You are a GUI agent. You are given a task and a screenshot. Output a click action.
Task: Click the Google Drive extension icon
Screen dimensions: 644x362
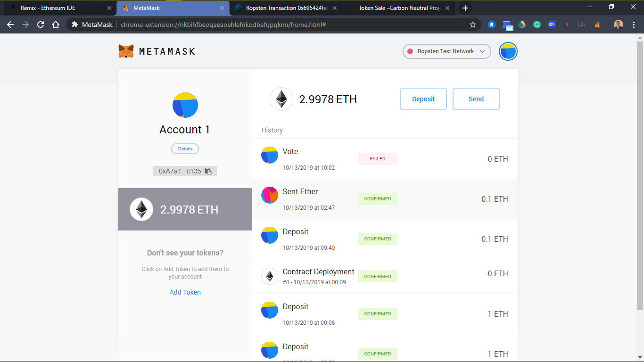click(x=522, y=25)
